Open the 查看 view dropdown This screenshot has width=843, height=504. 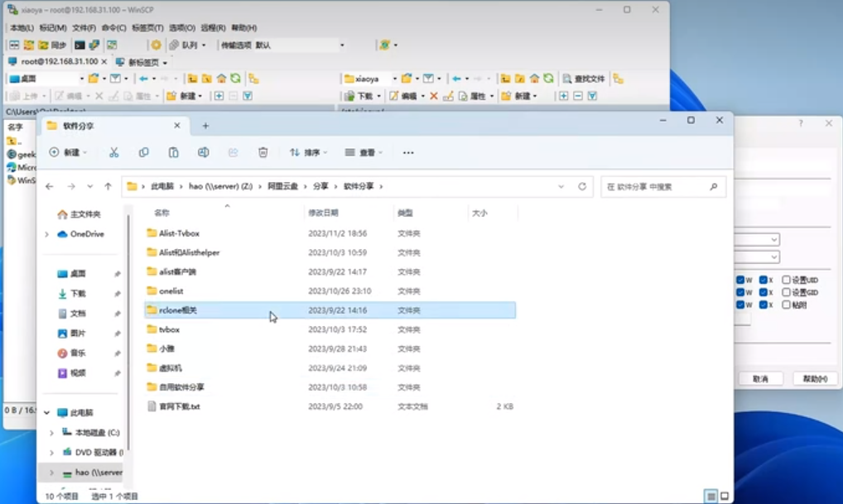364,152
